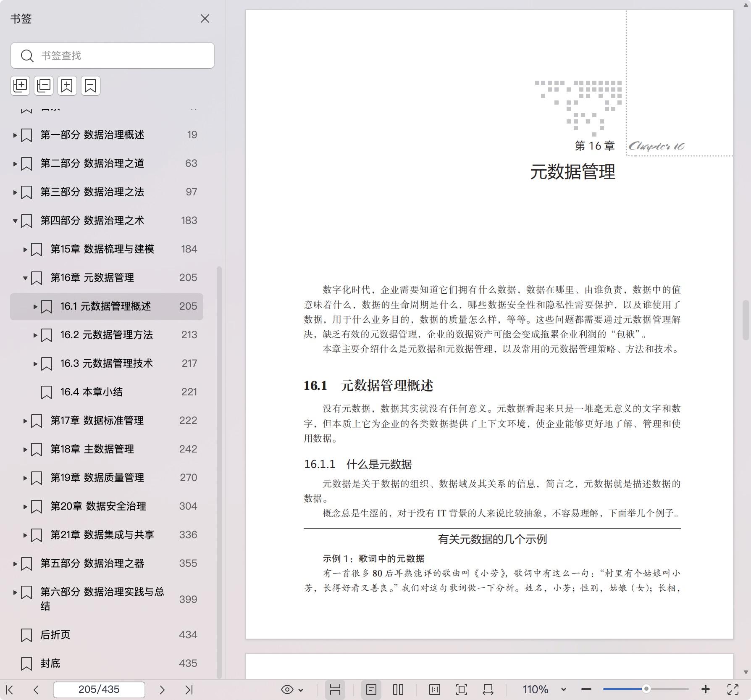
Task: Go to last page button
Action: click(189, 689)
